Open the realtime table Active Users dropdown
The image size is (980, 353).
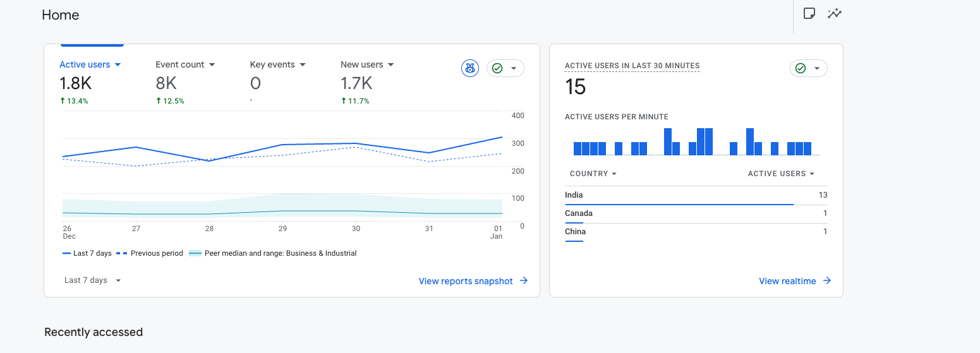781,174
